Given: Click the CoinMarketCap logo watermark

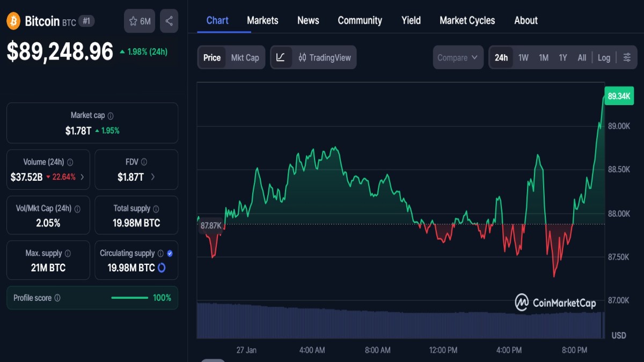Looking at the screenshot, I should click(554, 302).
